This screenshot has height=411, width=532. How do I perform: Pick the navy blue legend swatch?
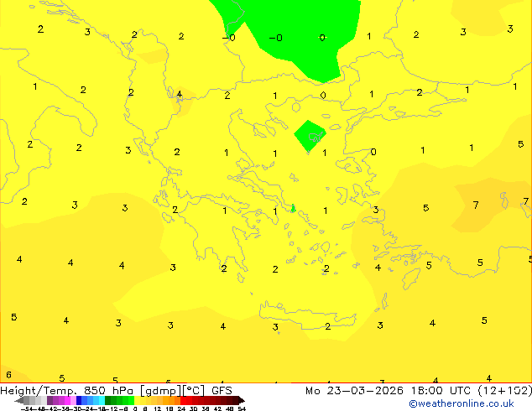[x=79, y=401]
